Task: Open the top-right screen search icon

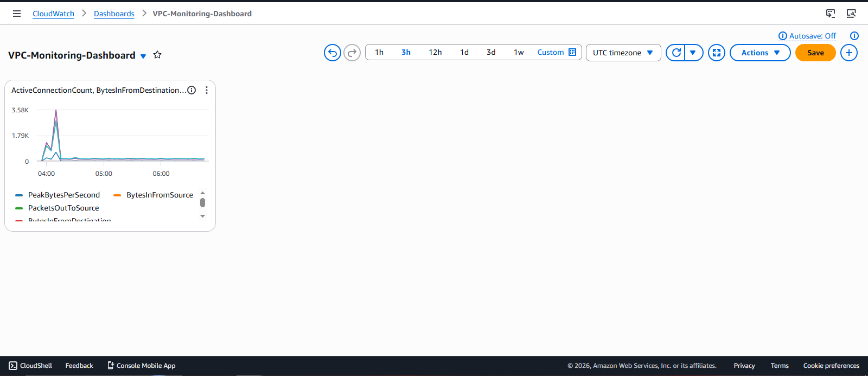Action: tap(851, 14)
